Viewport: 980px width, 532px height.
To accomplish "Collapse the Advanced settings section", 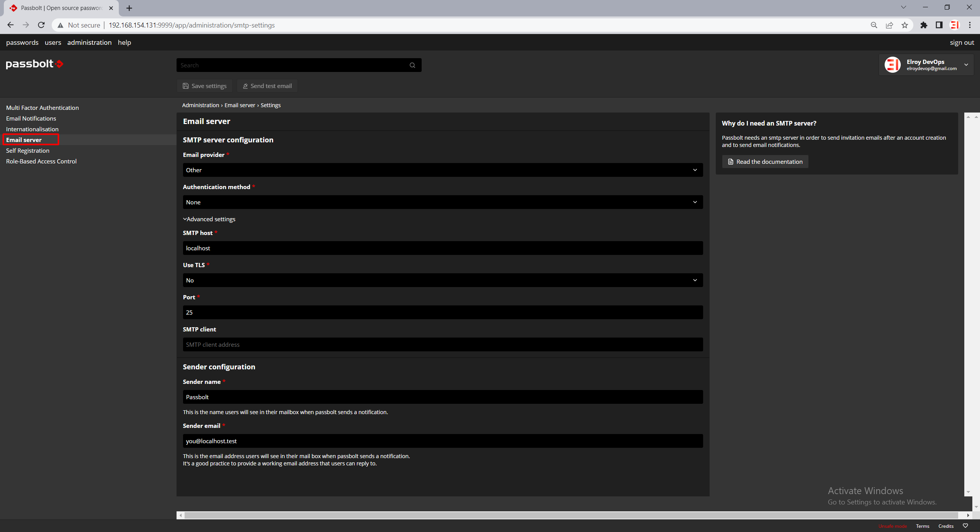I will pos(209,219).
